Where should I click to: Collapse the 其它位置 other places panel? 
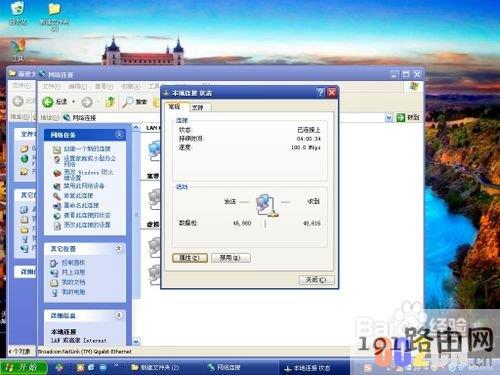coord(119,248)
